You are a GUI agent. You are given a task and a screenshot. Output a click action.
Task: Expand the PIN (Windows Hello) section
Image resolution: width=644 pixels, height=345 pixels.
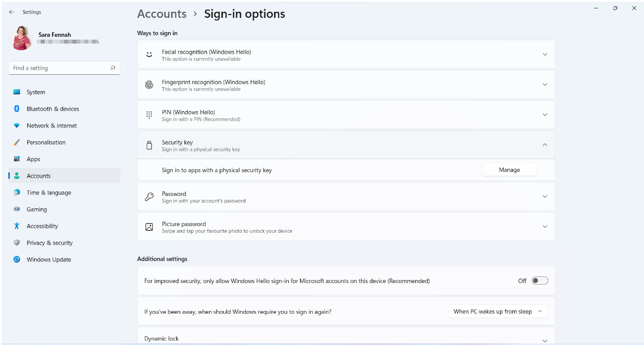coord(545,114)
